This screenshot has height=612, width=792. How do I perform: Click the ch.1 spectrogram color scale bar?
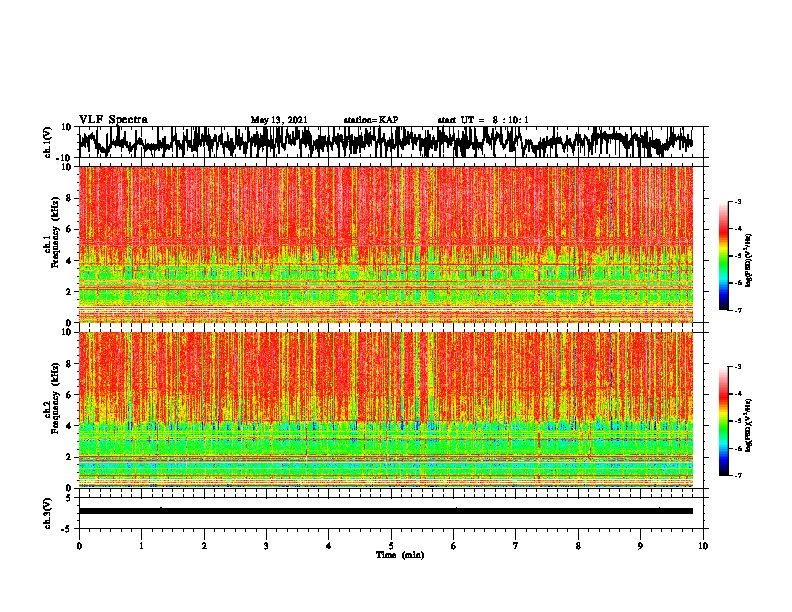pyautogui.click(x=724, y=256)
